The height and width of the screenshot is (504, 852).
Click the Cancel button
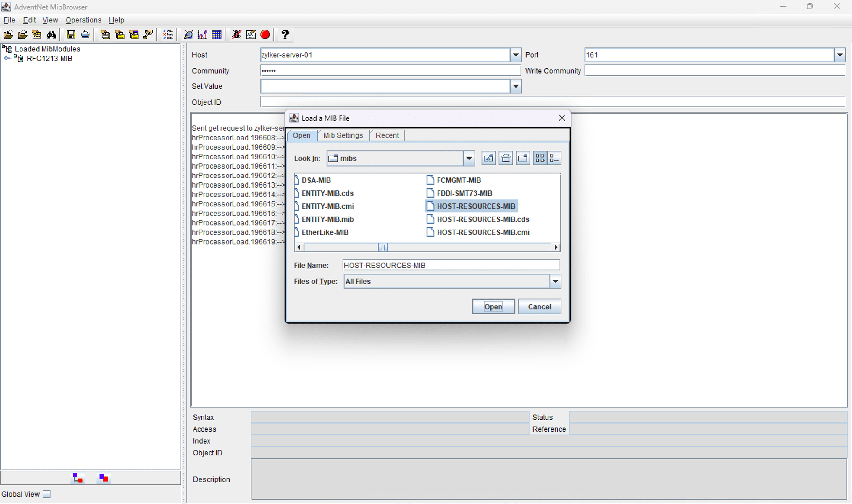539,307
